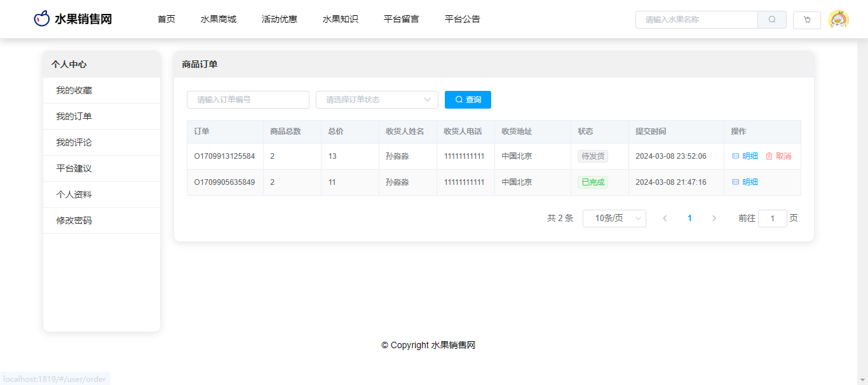
Task: Open the shopping cart icon
Action: pyautogui.click(x=807, y=20)
